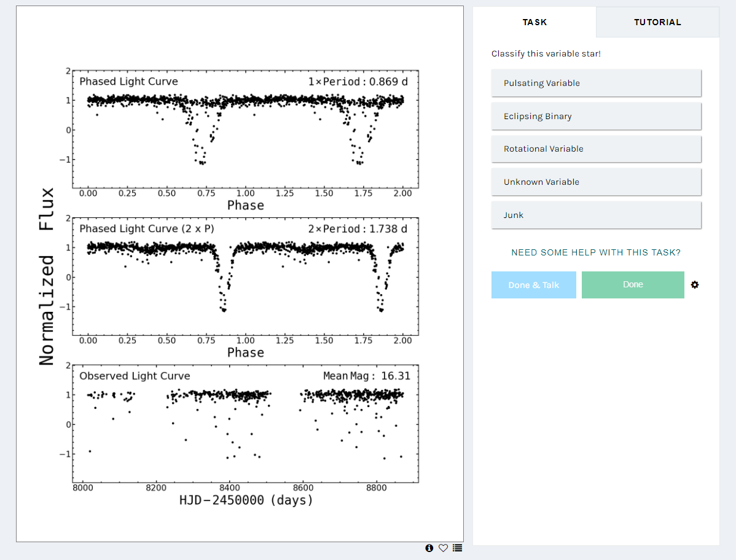The height and width of the screenshot is (560, 736).
Task: Click the 'Normalized Flux' vertical axis label
Action: [x=47, y=277]
